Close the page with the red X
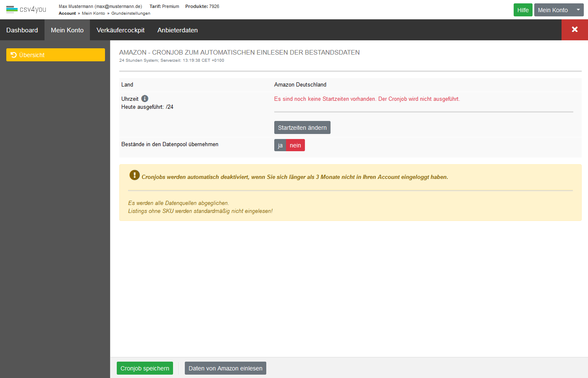588x378 pixels. (x=575, y=29)
